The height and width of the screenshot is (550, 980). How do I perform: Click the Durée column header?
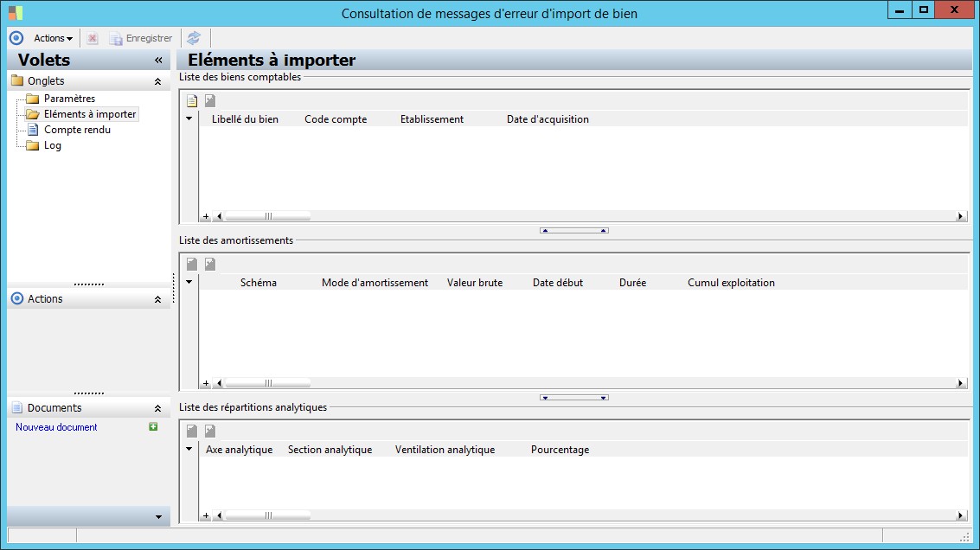pos(632,283)
